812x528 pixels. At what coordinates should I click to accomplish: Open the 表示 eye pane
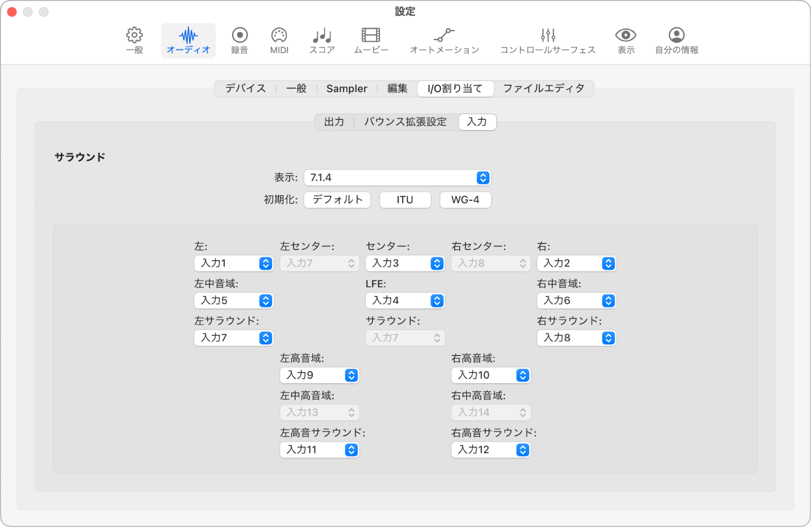pos(626,41)
